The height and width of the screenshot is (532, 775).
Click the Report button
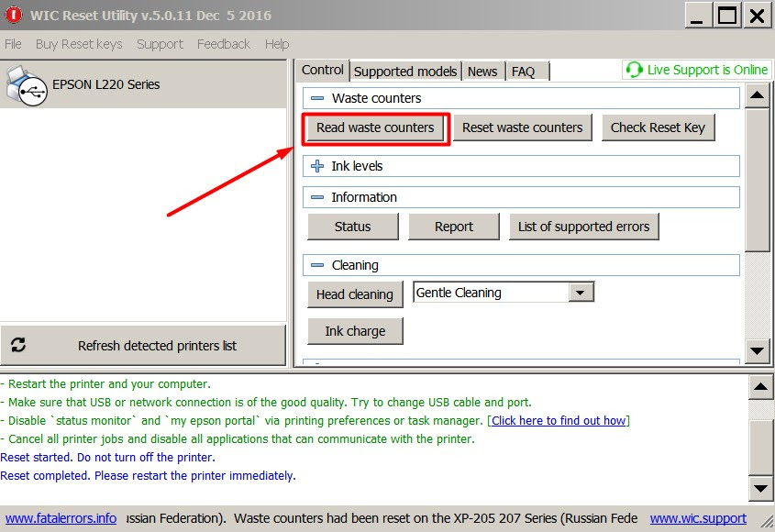454,227
